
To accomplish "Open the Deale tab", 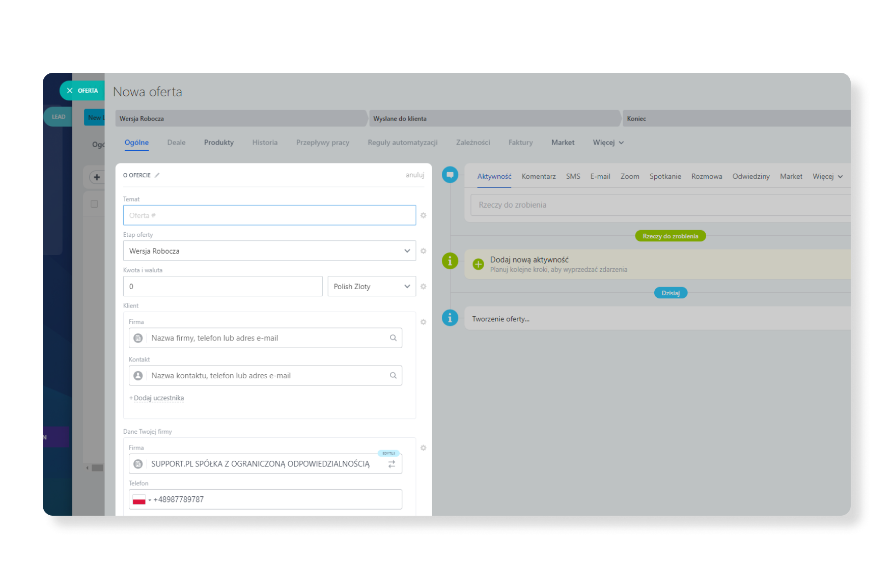I will tap(176, 143).
